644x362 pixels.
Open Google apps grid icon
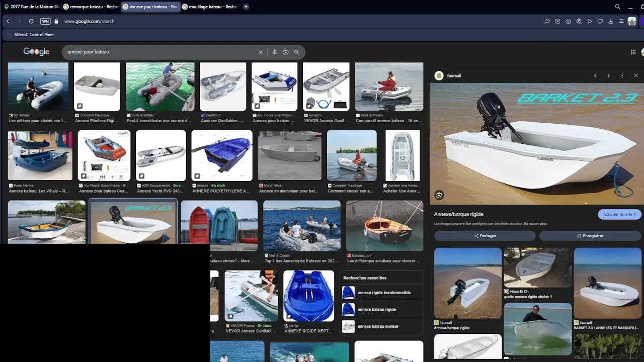633,52
